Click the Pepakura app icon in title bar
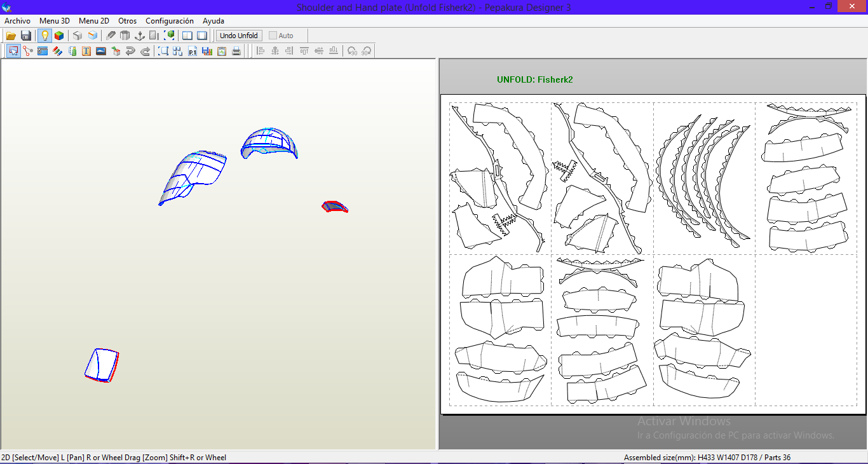The image size is (868, 464). pos(7,7)
